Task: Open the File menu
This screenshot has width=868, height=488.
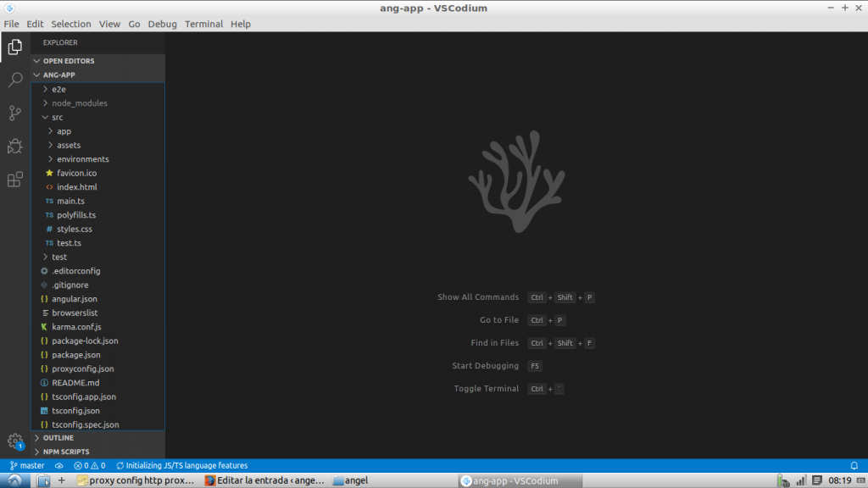Action: 11,24
